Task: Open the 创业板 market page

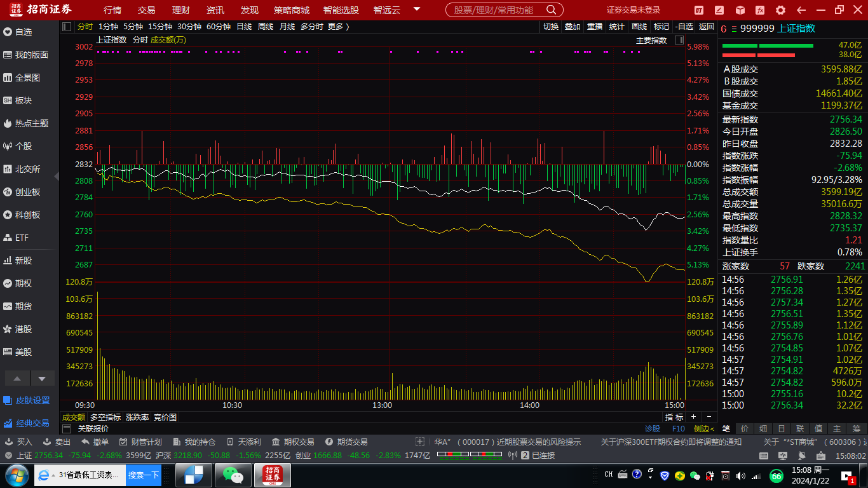Action: 22,192
